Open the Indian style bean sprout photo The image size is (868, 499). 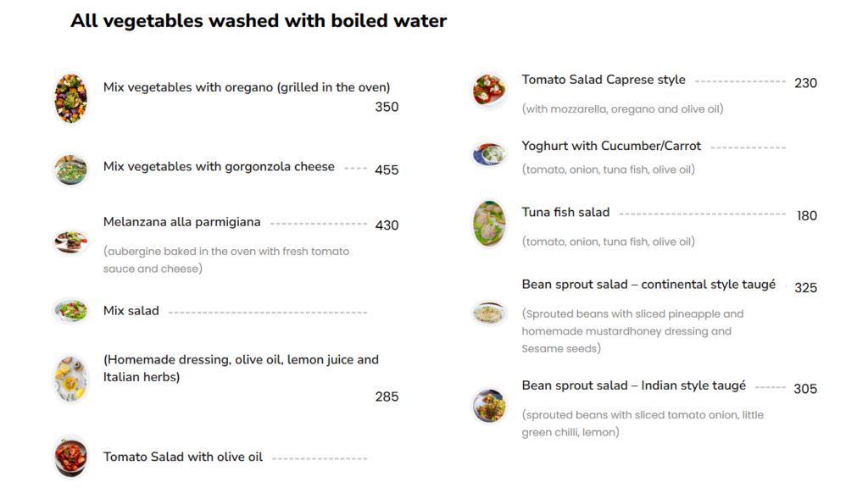[x=489, y=406]
